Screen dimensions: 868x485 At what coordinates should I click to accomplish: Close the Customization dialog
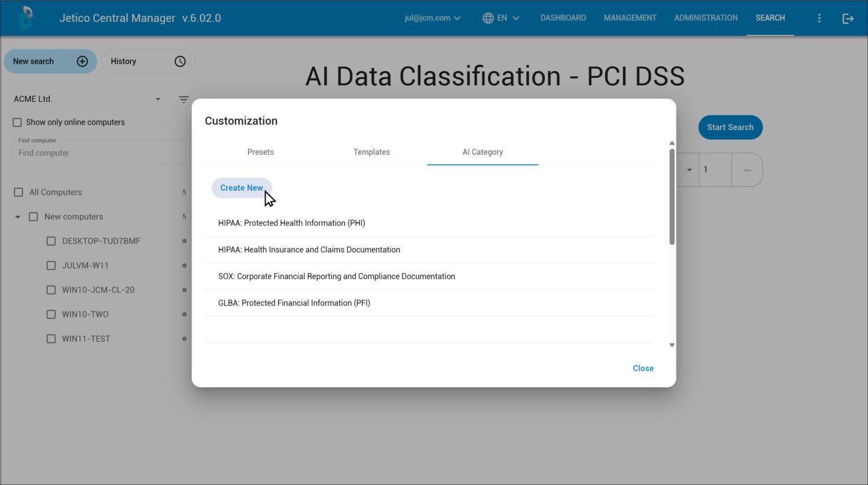click(x=643, y=369)
